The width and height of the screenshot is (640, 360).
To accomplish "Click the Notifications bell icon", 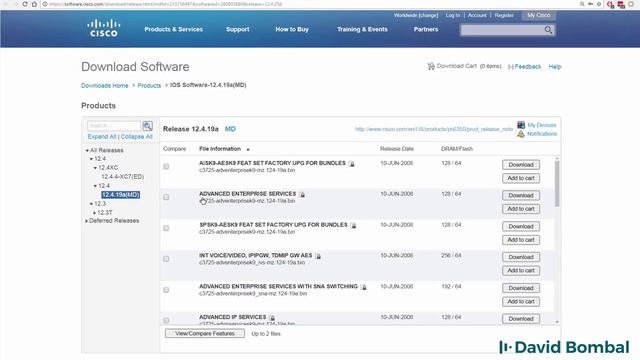I will coord(521,134).
